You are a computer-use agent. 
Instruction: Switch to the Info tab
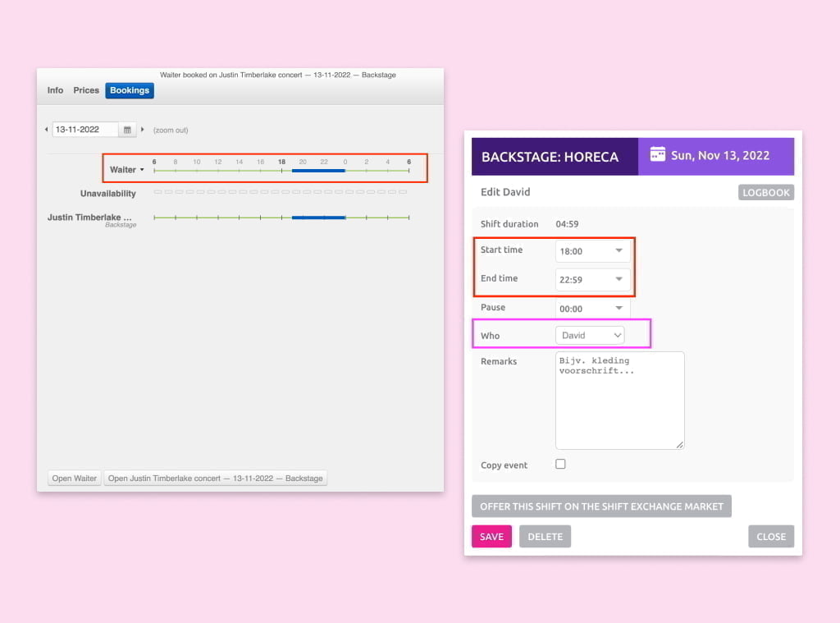click(x=55, y=90)
